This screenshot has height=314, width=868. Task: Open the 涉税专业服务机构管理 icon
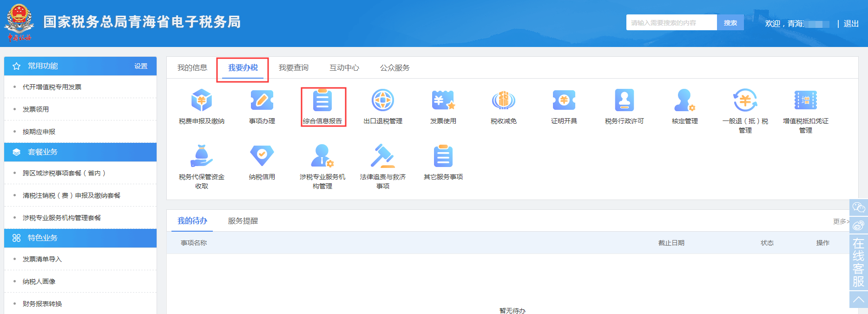[322, 156]
